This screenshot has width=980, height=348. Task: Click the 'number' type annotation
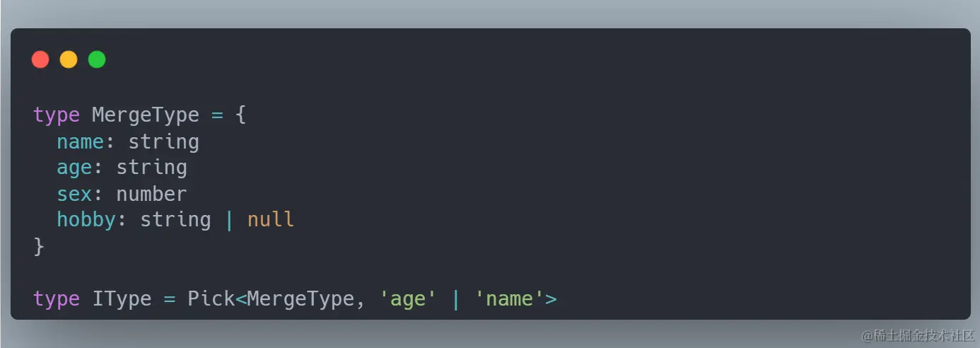point(151,194)
